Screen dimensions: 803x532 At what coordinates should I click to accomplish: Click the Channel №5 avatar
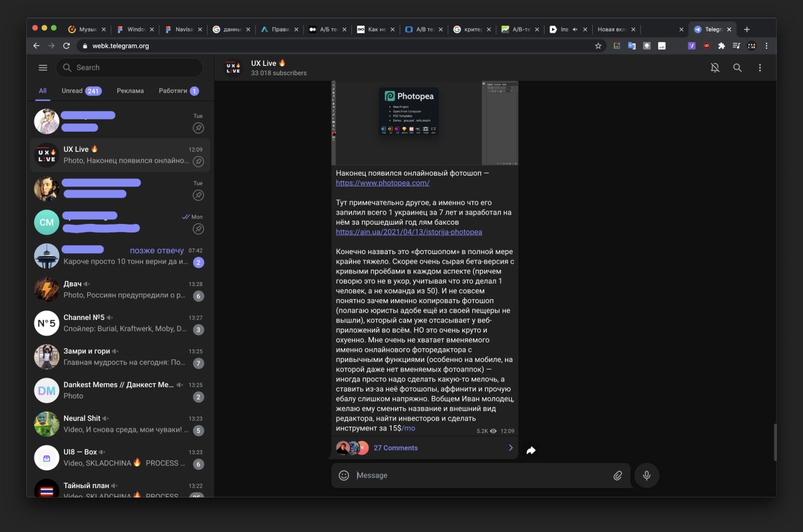click(46, 324)
